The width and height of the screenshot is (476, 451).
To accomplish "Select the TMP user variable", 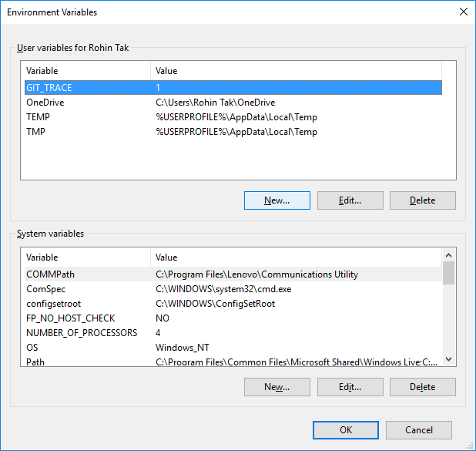I will click(233, 132).
